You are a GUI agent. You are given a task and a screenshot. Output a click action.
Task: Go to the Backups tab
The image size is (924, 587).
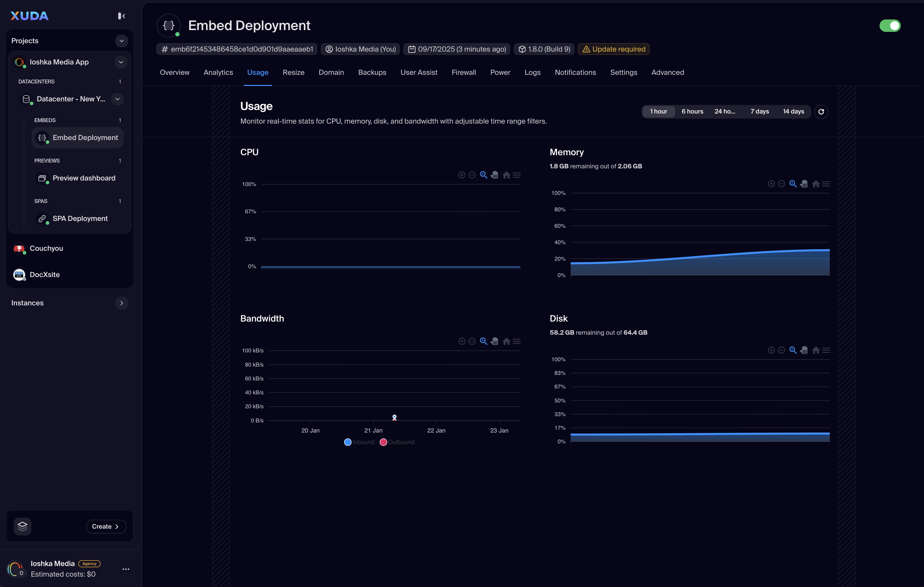tap(372, 73)
